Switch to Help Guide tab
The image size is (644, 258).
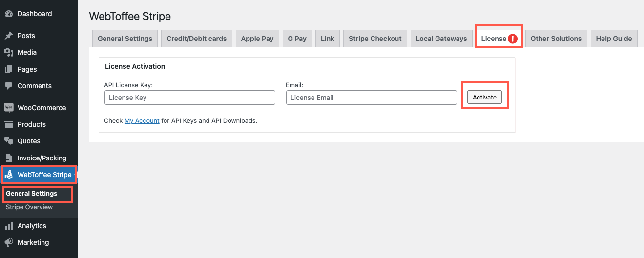pyautogui.click(x=614, y=39)
